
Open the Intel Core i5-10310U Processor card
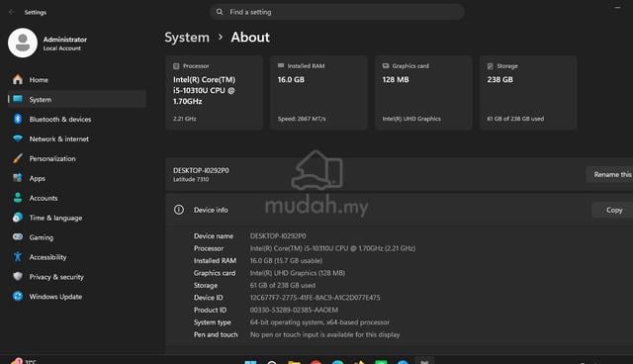point(214,92)
